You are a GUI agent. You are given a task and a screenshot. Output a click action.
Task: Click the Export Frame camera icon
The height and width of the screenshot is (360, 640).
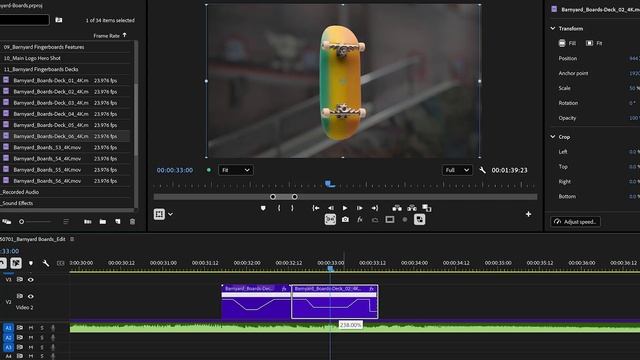[345, 220]
